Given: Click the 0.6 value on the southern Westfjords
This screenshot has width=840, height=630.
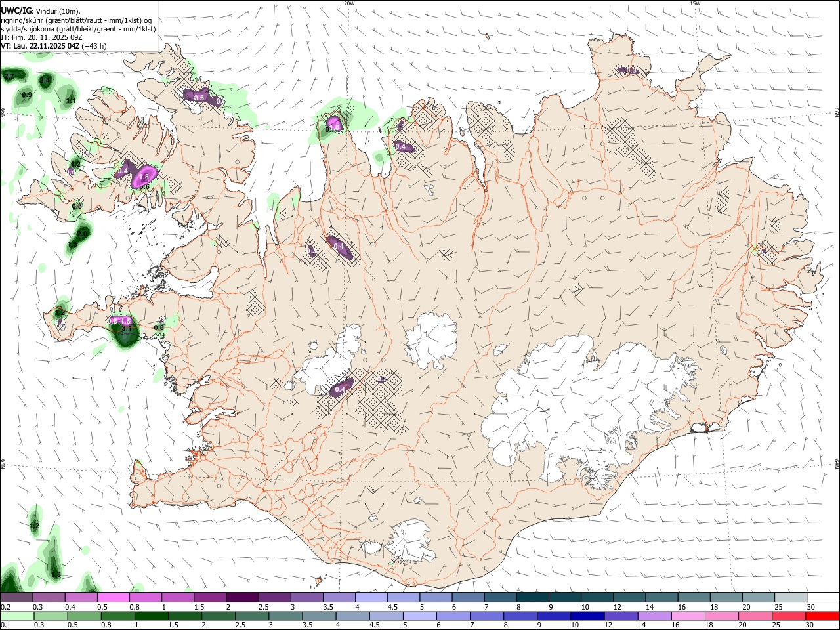Looking at the screenshot, I should coord(77,206).
